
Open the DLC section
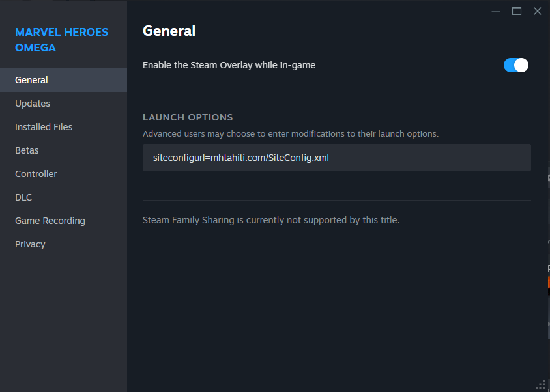(23, 197)
